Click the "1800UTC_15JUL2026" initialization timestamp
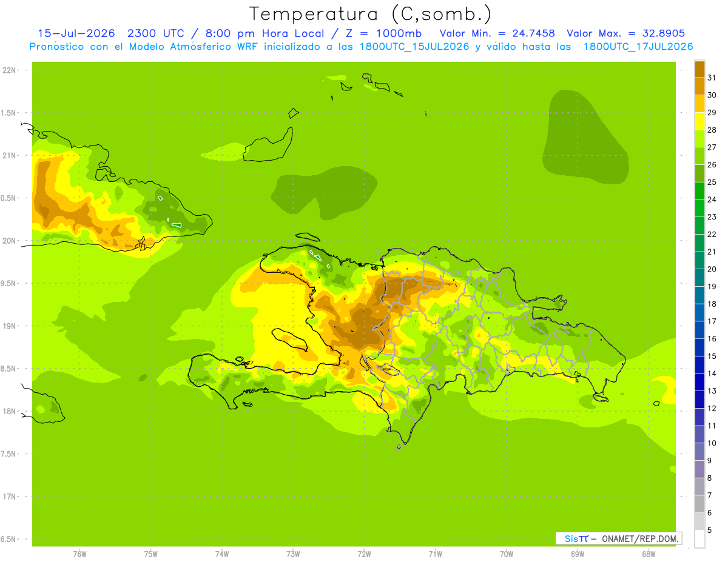The width and height of the screenshot is (728, 562). click(413, 47)
